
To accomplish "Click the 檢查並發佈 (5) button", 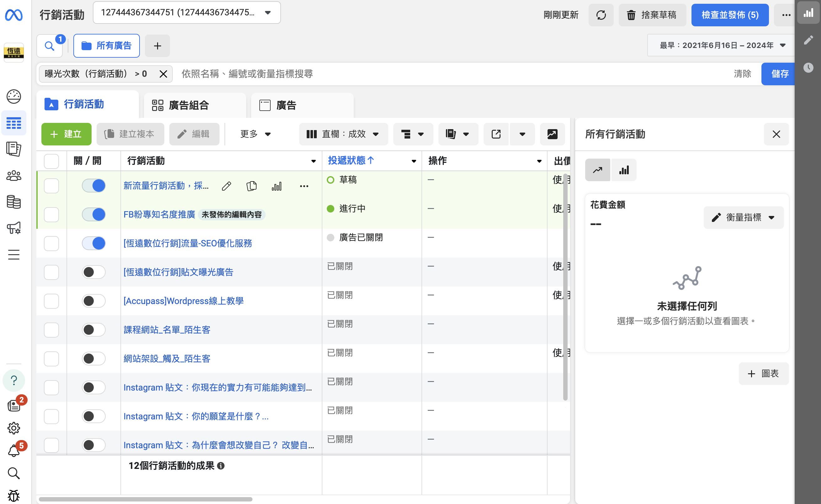I will pyautogui.click(x=729, y=15).
